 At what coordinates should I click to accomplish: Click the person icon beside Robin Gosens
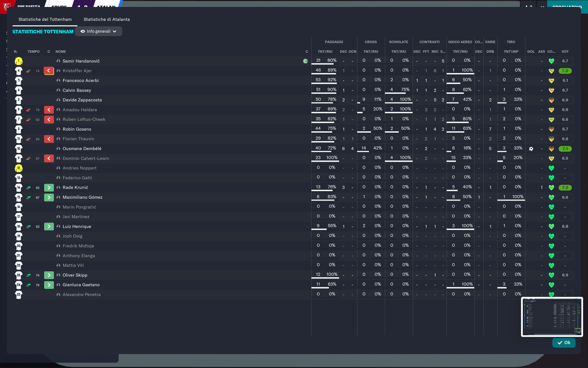coord(58,129)
